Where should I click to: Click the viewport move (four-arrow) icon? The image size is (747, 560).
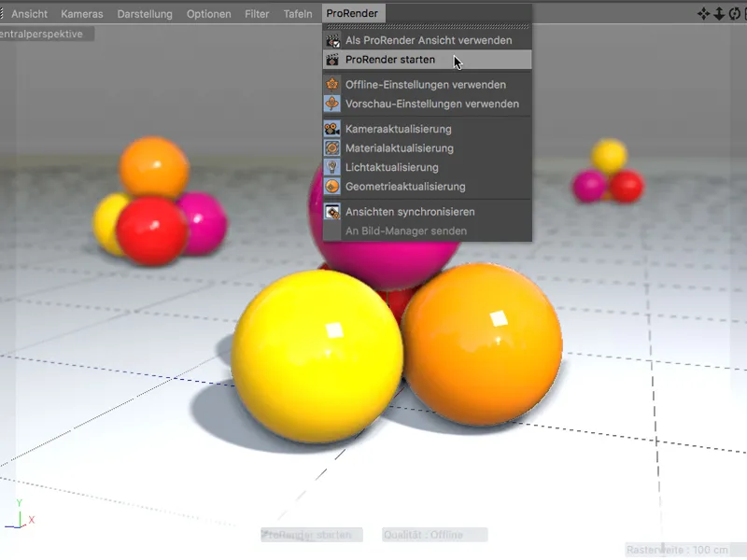704,14
